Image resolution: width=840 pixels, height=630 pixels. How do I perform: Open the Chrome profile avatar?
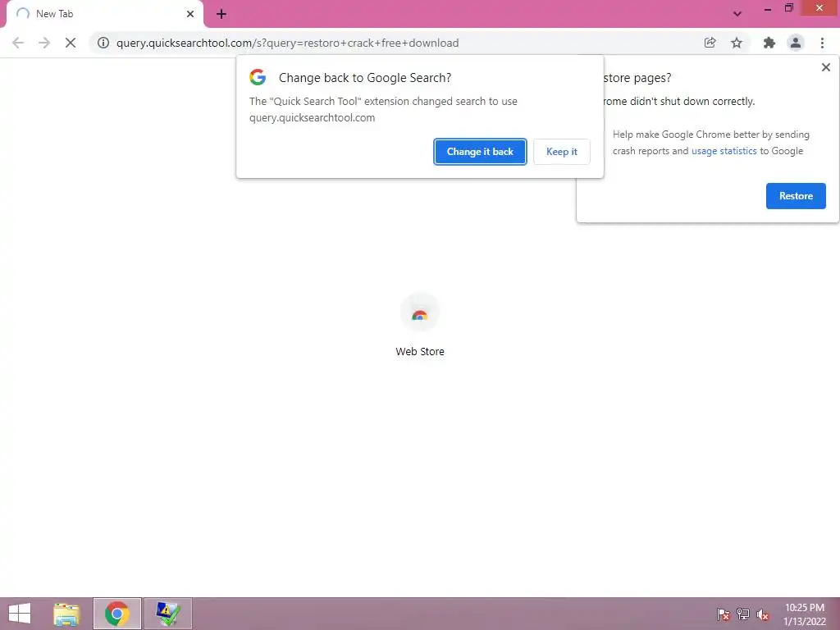pyautogui.click(x=796, y=43)
